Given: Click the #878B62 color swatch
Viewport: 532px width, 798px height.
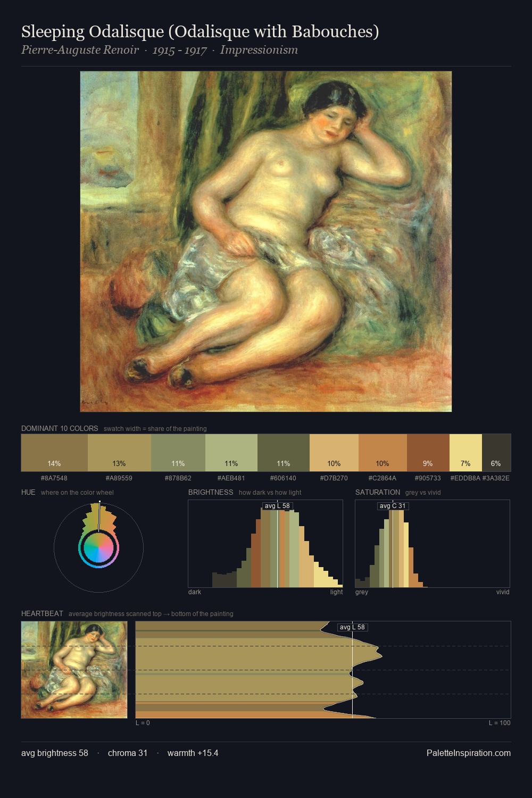Looking at the screenshot, I should [178, 453].
